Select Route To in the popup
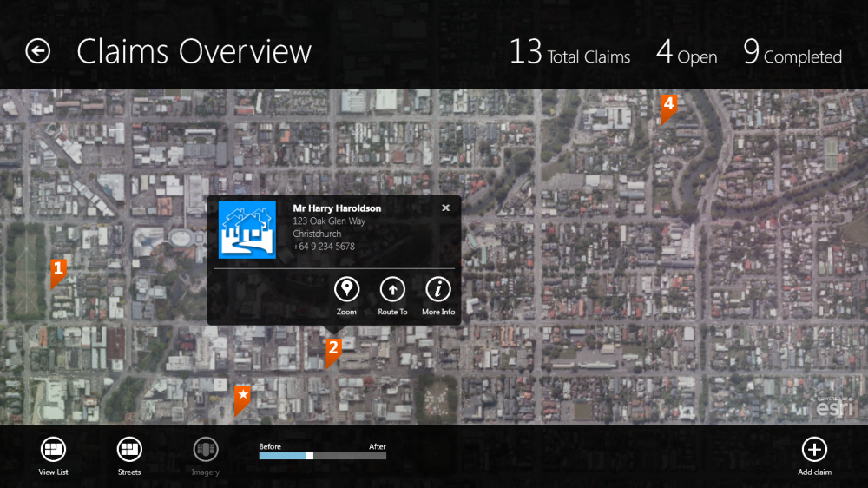Screen dimensions: 868x488 (x=392, y=289)
